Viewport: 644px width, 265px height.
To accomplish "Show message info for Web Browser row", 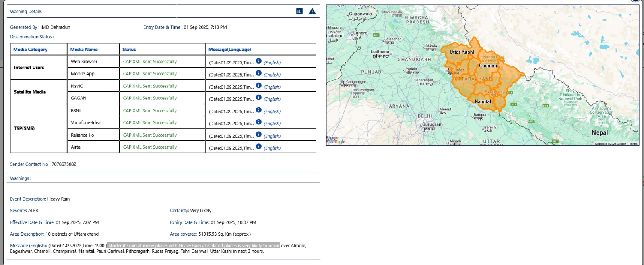I will [259, 61].
